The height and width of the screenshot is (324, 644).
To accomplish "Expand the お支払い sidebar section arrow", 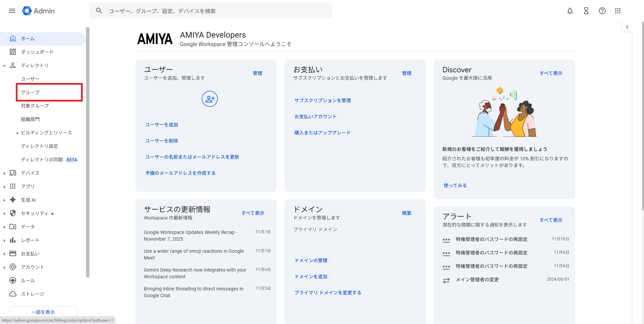I will 4,254.
